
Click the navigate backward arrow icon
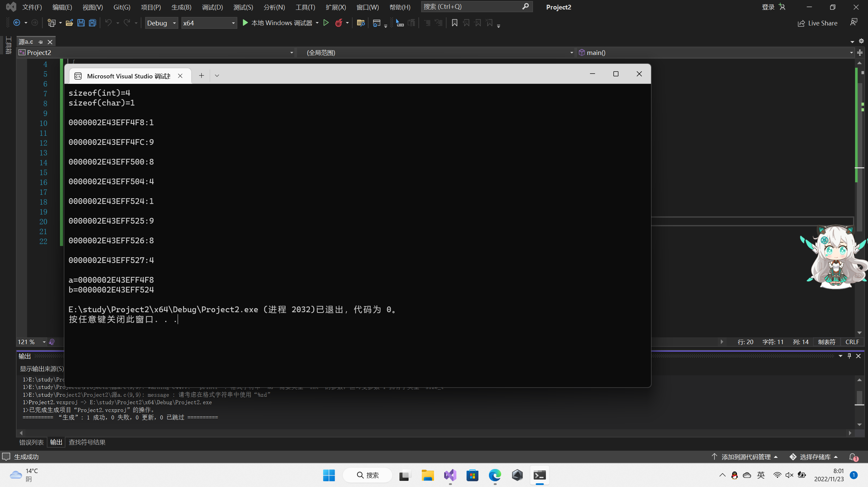click(16, 23)
